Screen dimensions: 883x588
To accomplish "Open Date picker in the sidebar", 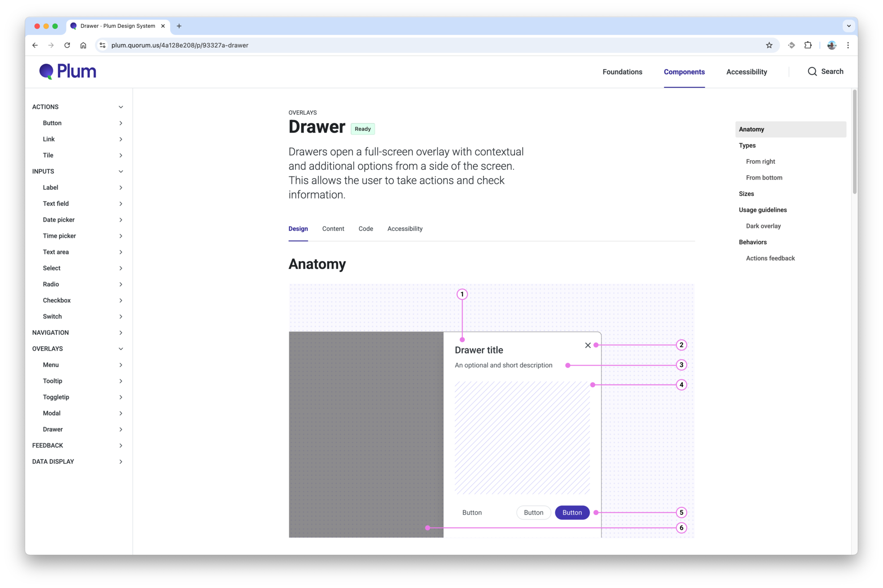I will click(59, 220).
